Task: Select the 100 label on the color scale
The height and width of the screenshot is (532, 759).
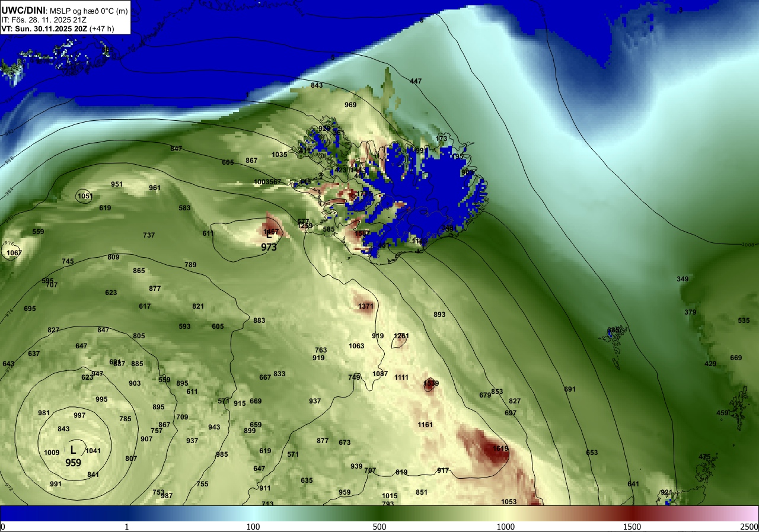Action: pos(253,527)
